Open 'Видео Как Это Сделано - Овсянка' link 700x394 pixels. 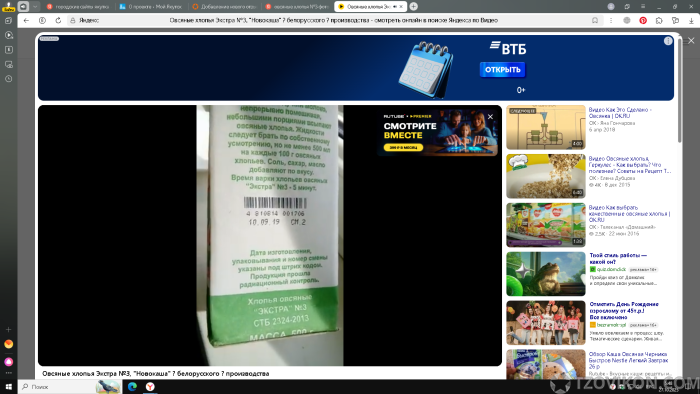pos(620,112)
